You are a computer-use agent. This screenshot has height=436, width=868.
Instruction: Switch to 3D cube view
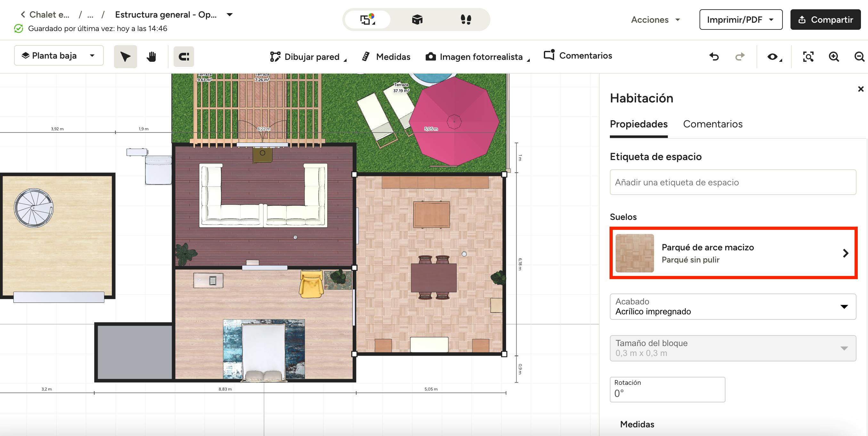click(x=417, y=20)
